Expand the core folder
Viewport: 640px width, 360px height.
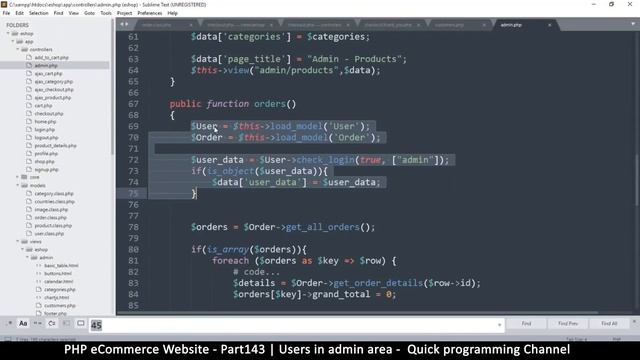(18, 177)
